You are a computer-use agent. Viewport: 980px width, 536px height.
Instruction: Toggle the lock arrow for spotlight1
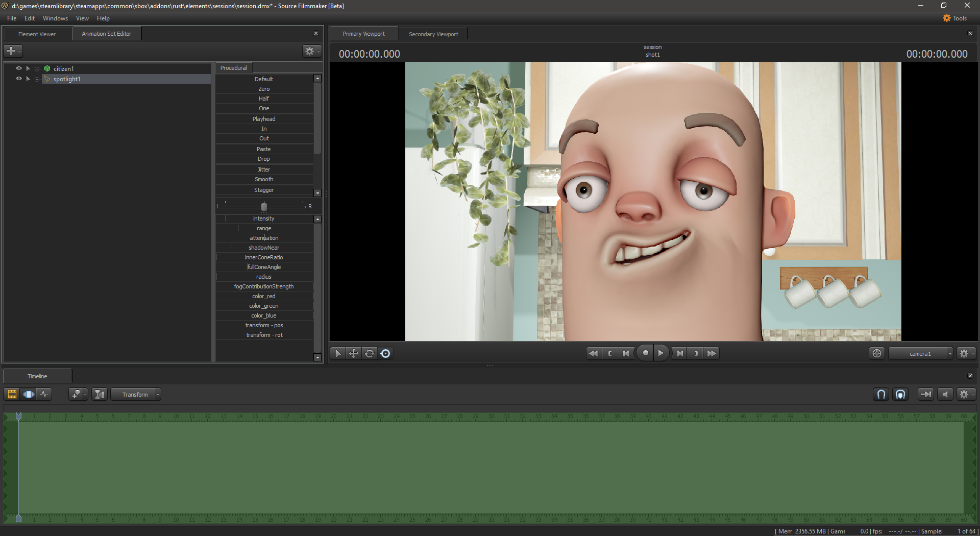click(28, 79)
